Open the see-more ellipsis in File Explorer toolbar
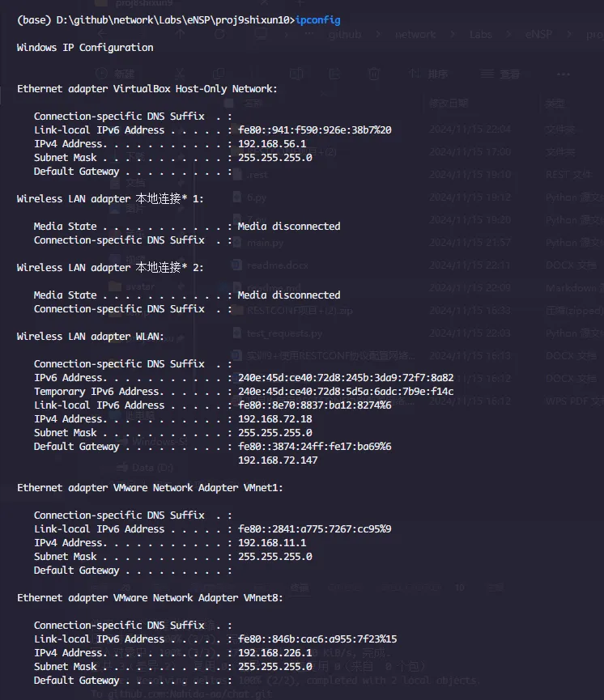Image resolution: width=604 pixels, height=700 pixels. 564,74
